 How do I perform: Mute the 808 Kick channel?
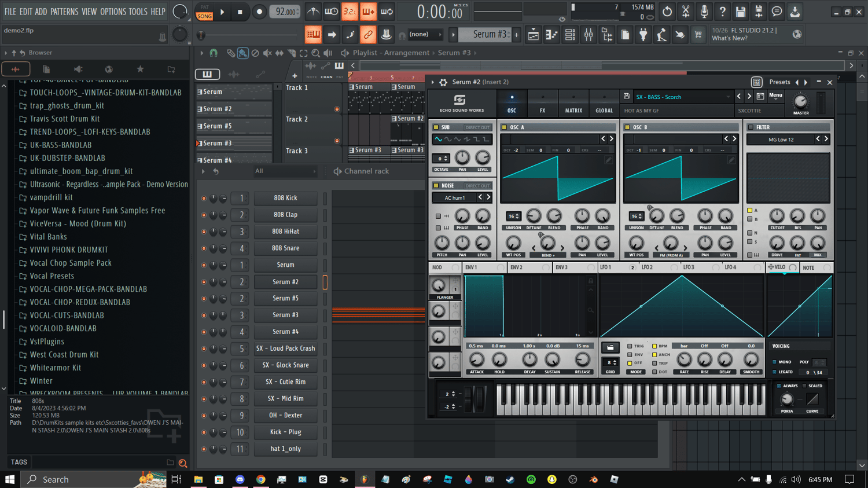[204, 198]
